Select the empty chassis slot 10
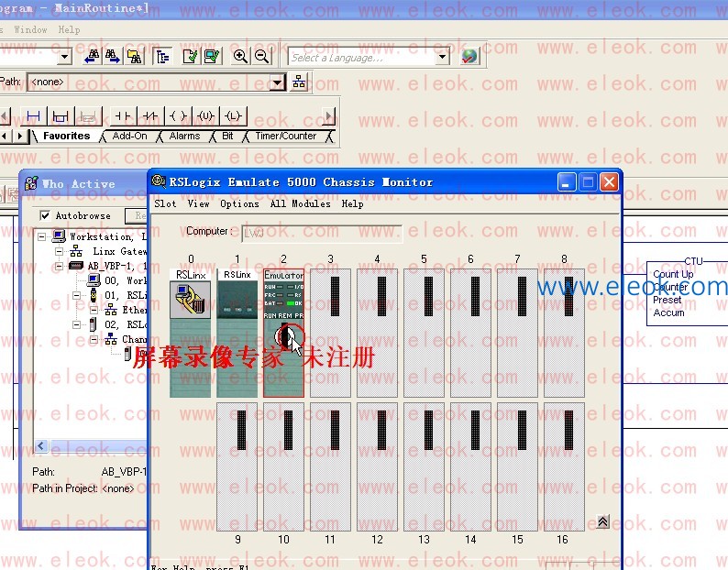This screenshot has height=570, width=728. (x=283, y=467)
